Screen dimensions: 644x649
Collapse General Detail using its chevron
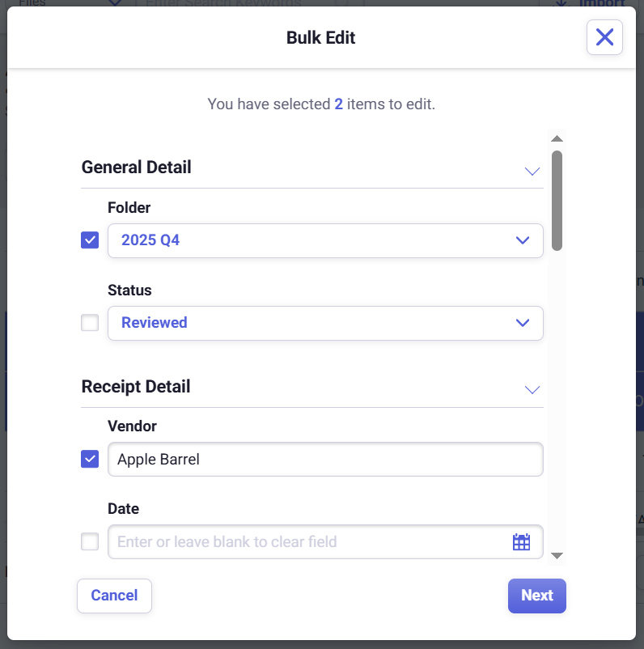point(532,171)
